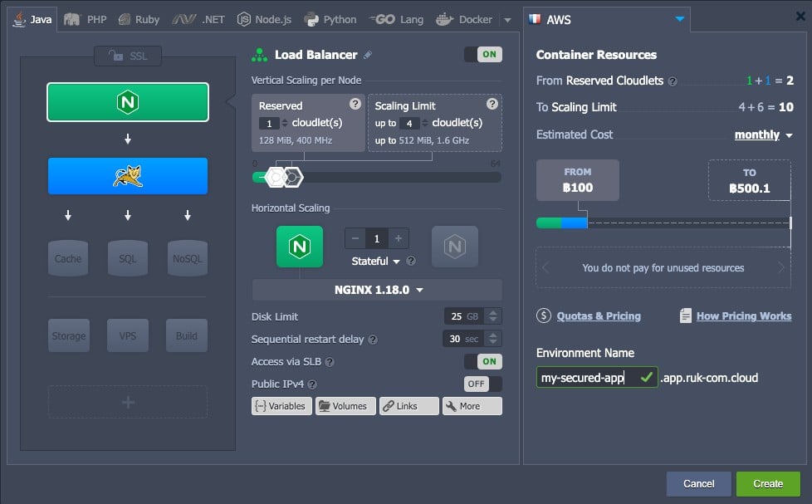Show help for Access via SLB
The image size is (812, 504).
coord(330,362)
